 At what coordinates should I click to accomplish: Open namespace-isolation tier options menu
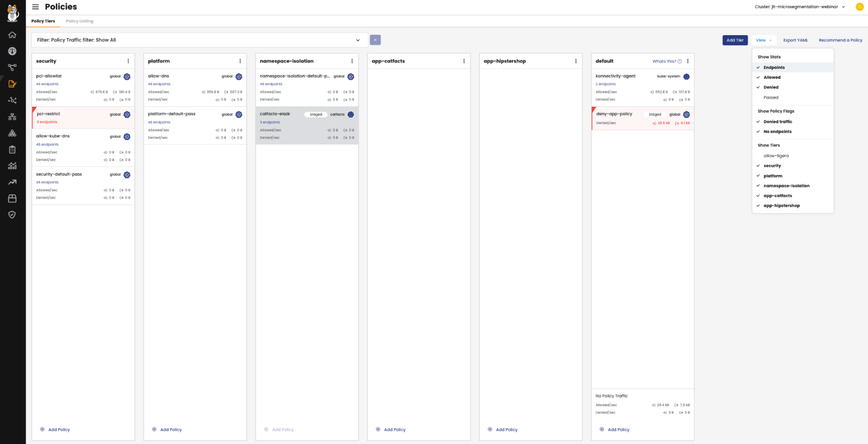(x=352, y=61)
